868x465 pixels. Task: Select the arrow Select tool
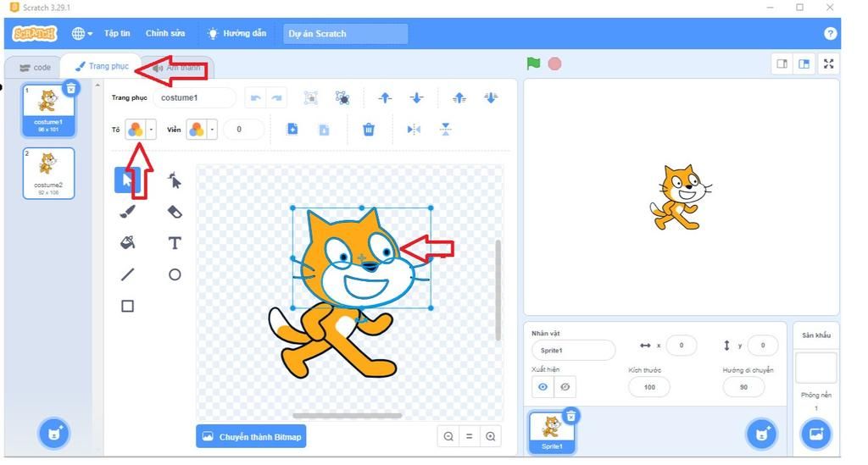coord(127,180)
